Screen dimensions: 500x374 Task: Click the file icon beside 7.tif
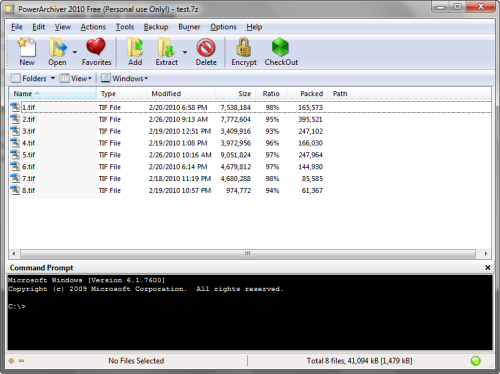click(15, 179)
